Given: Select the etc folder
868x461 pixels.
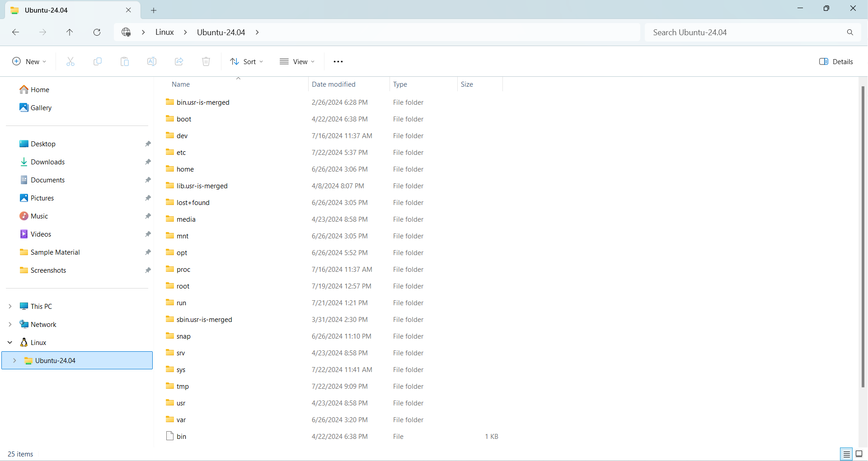Looking at the screenshot, I should point(176,153).
